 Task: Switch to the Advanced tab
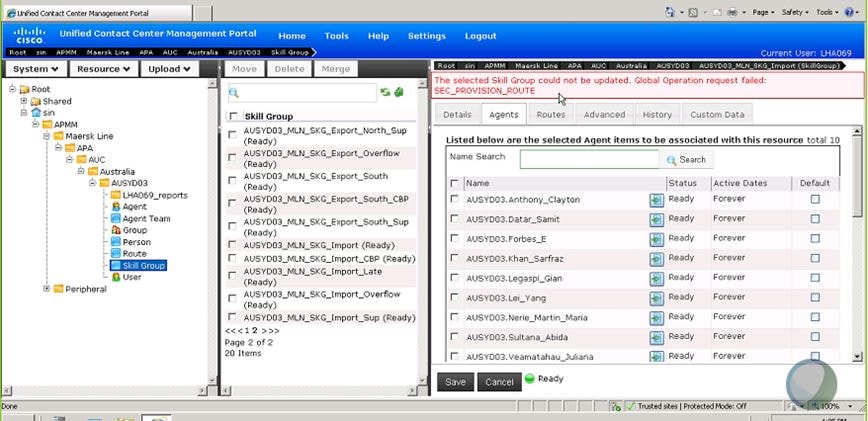604,115
